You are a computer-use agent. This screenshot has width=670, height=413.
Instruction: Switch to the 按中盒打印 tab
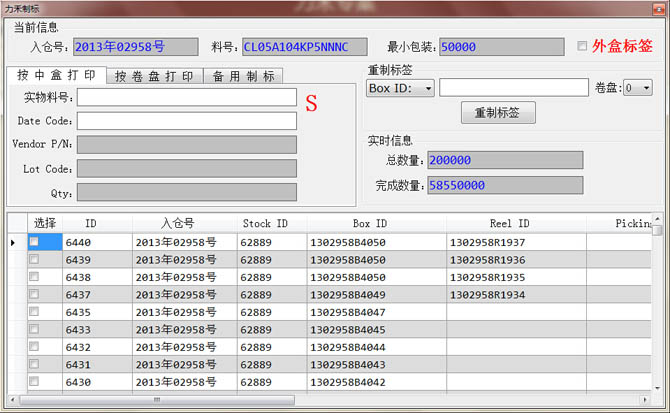point(56,75)
